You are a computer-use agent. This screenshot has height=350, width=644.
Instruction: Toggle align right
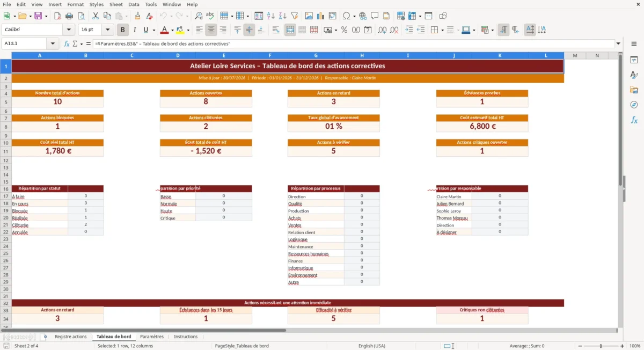pyautogui.click(x=223, y=30)
